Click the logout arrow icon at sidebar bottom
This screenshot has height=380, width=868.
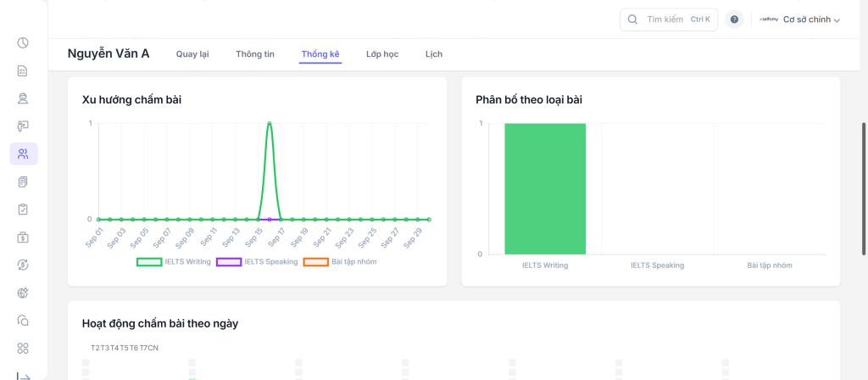click(x=23, y=376)
